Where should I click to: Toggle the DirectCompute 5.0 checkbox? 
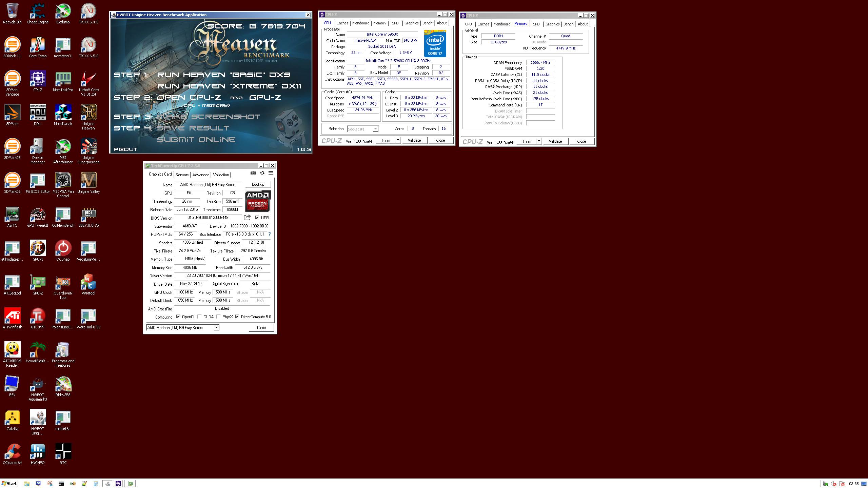[237, 317]
